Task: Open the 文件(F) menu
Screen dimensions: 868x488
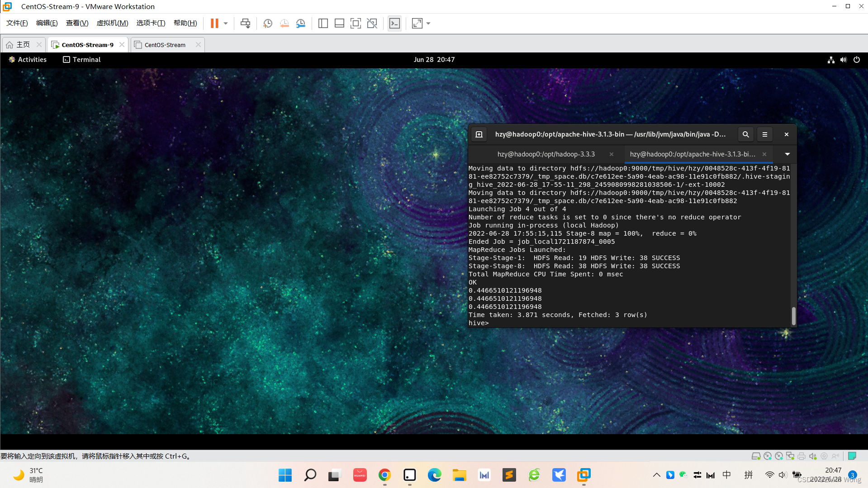Action: click(x=17, y=23)
